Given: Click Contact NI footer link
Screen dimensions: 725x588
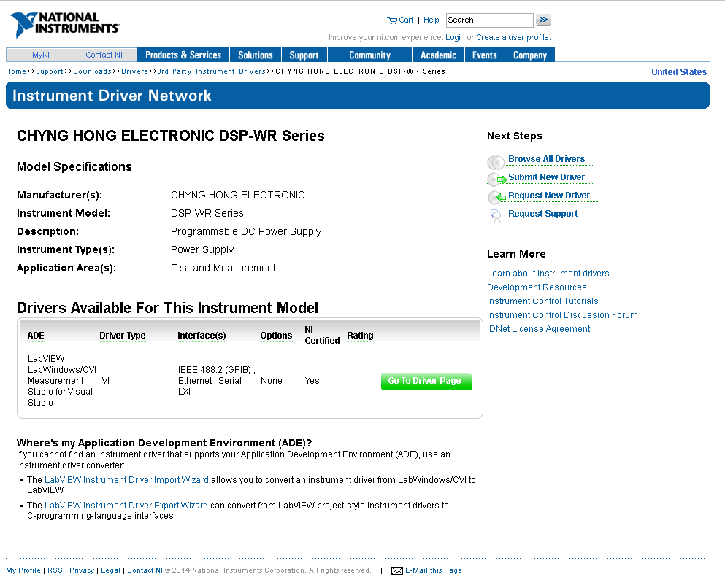Looking at the screenshot, I should [x=145, y=570].
